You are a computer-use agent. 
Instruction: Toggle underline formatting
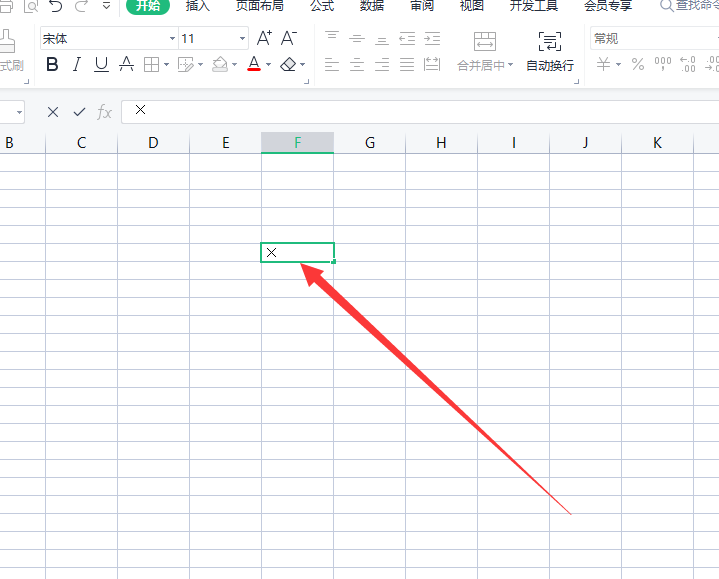click(101, 65)
